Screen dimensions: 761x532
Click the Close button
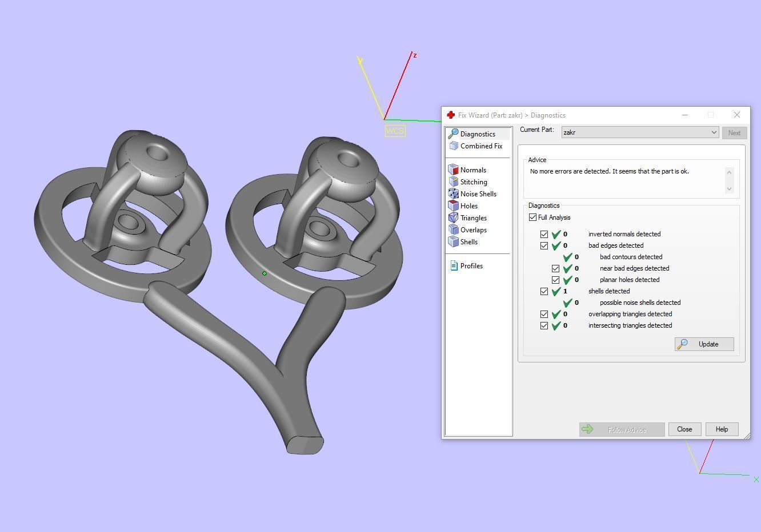(x=684, y=429)
